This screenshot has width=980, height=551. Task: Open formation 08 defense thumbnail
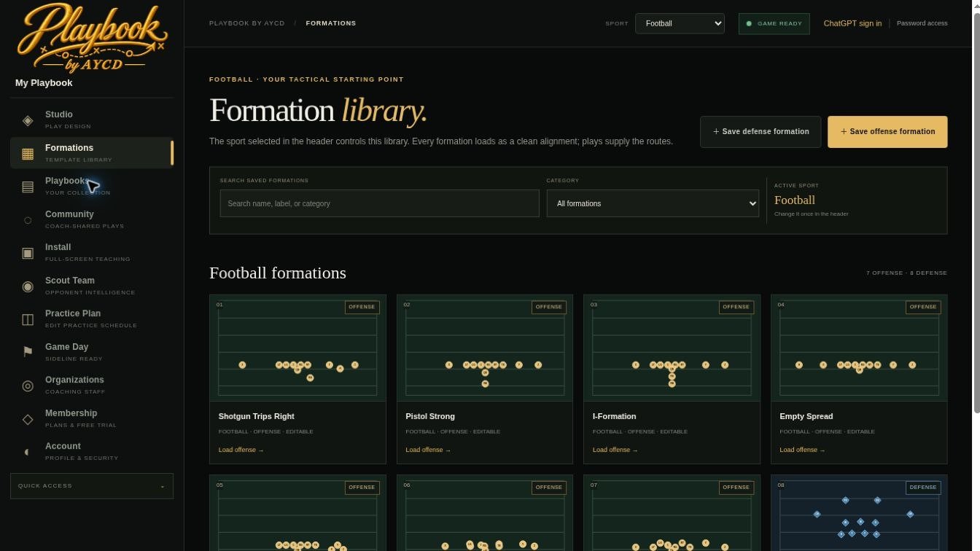click(859, 513)
